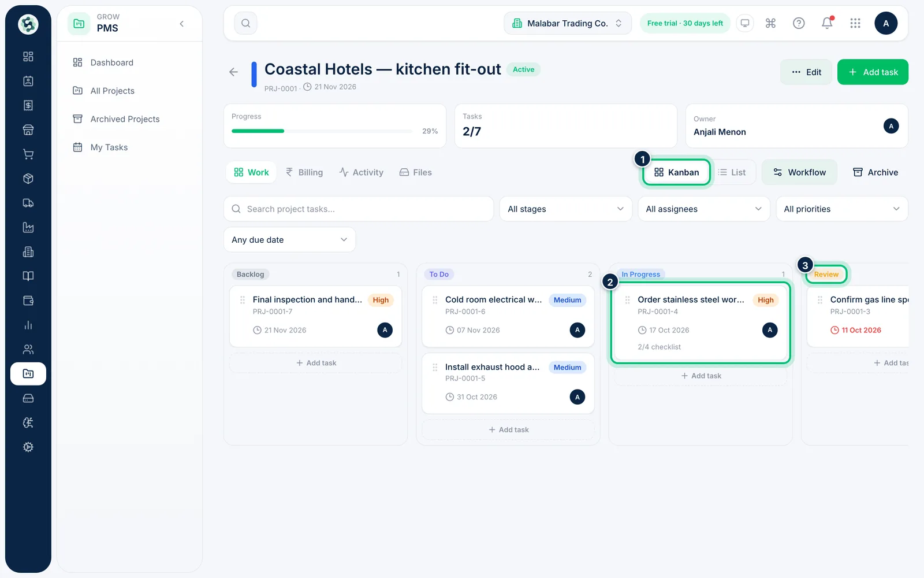The image size is (924, 578).
Task: Open the Archive button
Action: [x=875, y=172]
